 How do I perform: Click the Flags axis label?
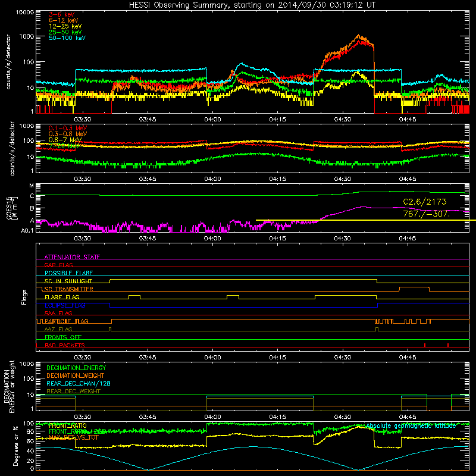(24, 297)
